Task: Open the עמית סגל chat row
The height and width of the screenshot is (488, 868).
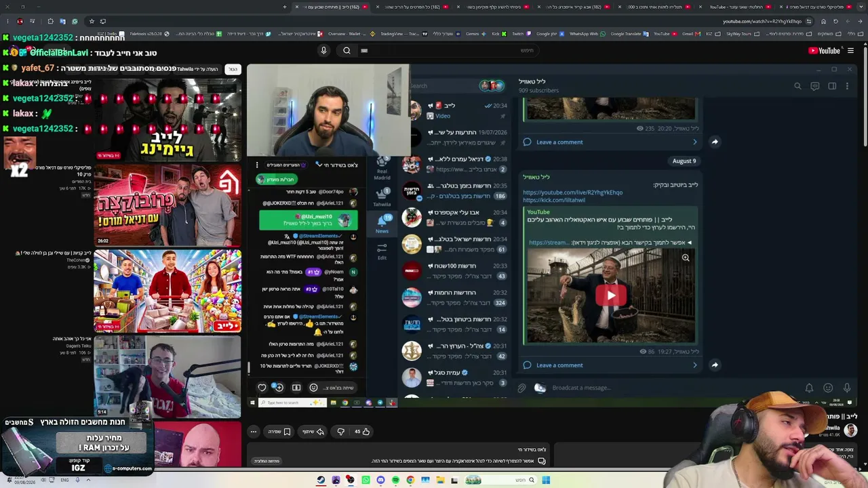Action: click(x=454, y=377)
